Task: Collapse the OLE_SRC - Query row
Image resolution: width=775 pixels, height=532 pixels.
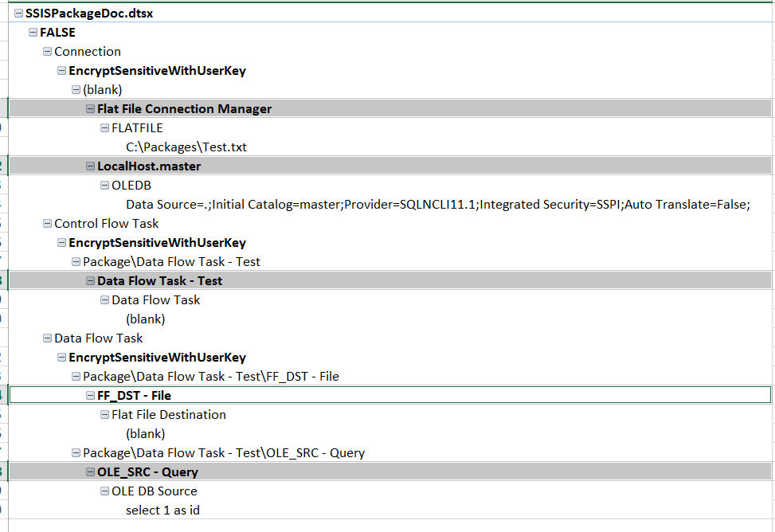Action: pyautogui.click(x=91, y=472)
